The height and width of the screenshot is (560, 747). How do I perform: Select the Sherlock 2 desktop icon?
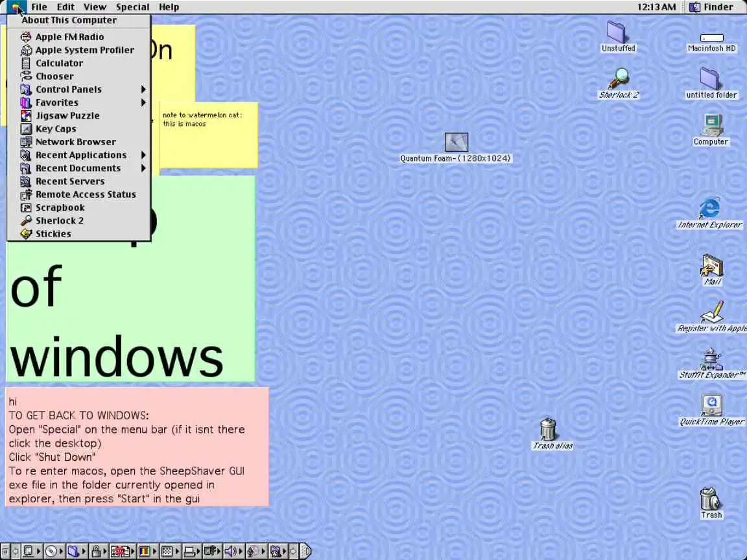click(619, 84)
